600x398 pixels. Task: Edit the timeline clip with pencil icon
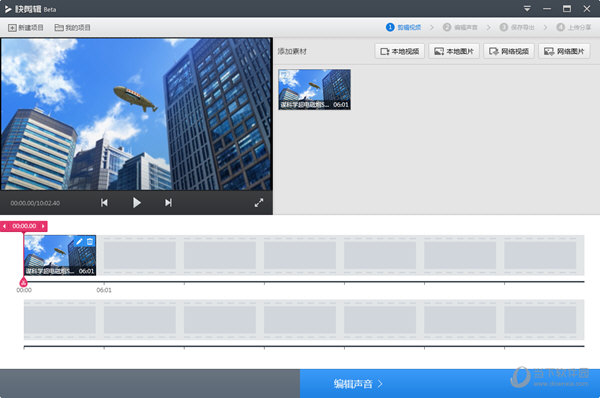click(x=79, y=241)
